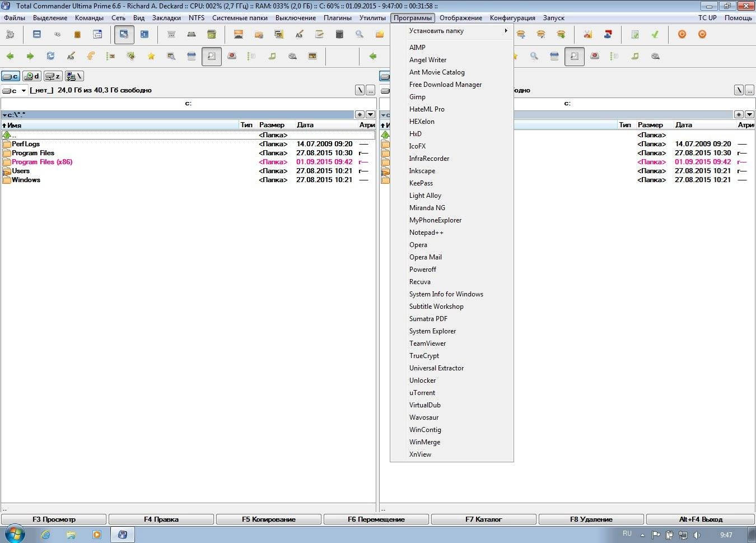Toggle the pressed dual-panel view toolbar button

pos(124,35)
